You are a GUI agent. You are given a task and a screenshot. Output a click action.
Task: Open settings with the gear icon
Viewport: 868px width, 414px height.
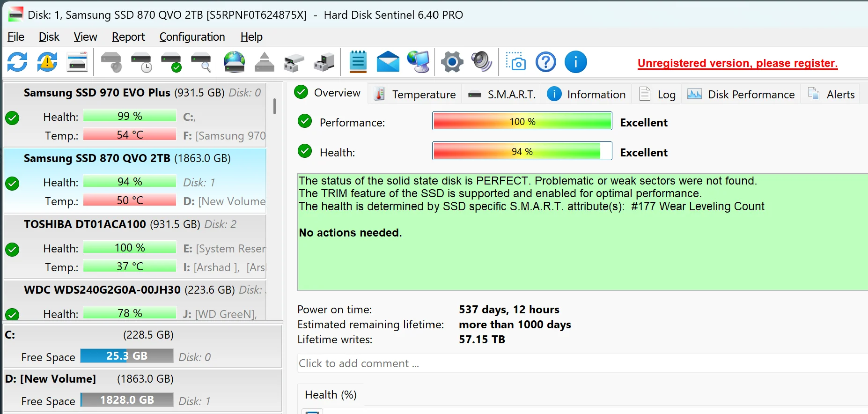click(x=452, y=62)
